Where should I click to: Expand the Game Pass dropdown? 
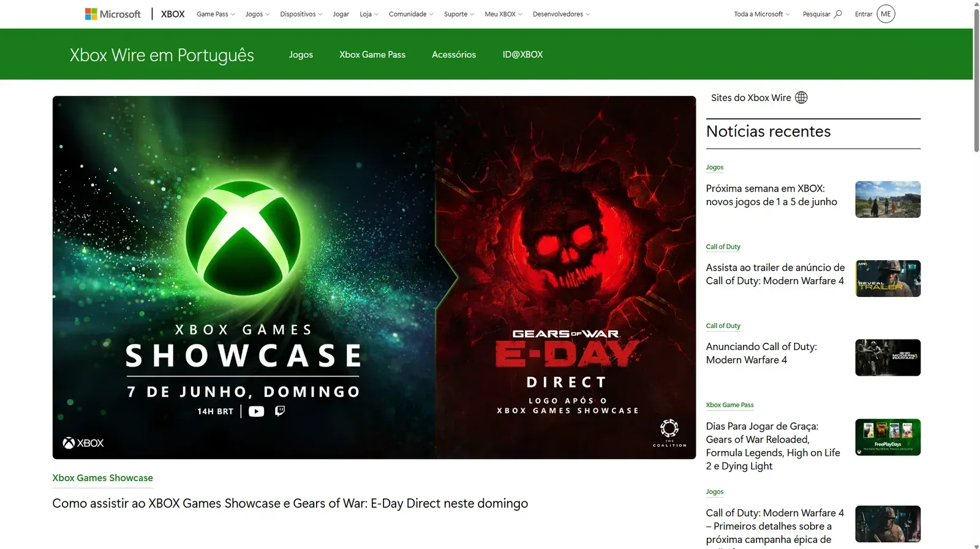216,14
